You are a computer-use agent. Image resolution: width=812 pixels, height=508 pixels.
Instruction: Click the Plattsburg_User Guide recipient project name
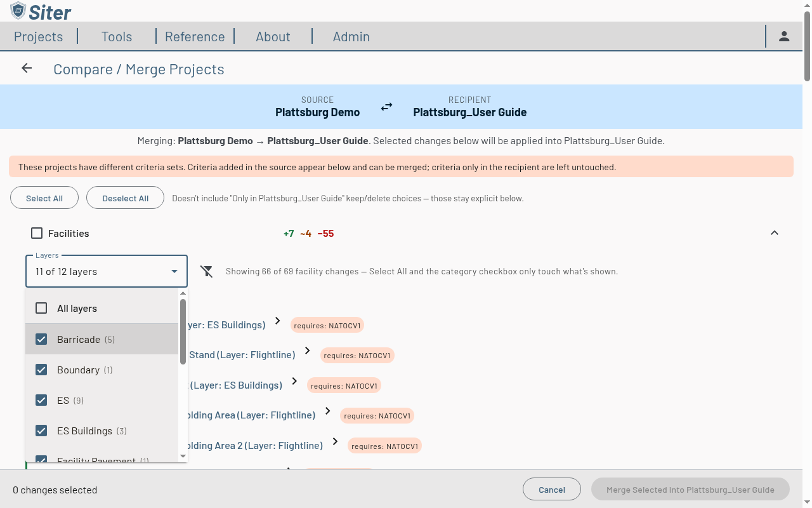pos(470,112)
